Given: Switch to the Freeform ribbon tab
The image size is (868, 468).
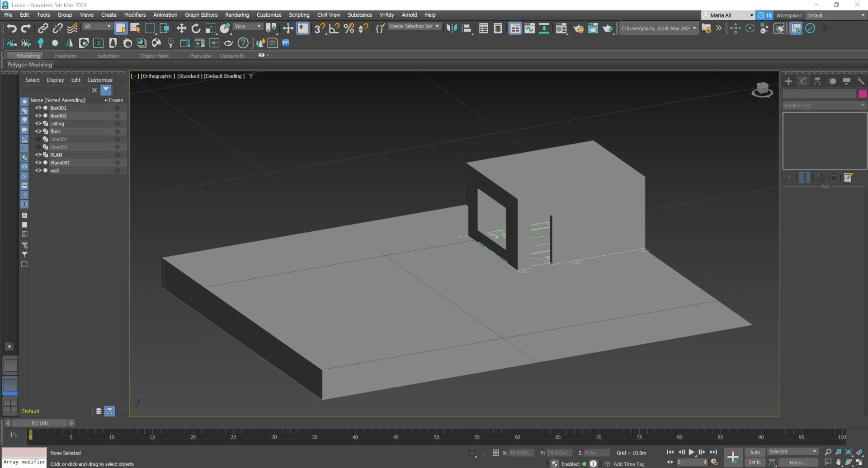Looking at the screenshot, I should click(x=66, y=56).
